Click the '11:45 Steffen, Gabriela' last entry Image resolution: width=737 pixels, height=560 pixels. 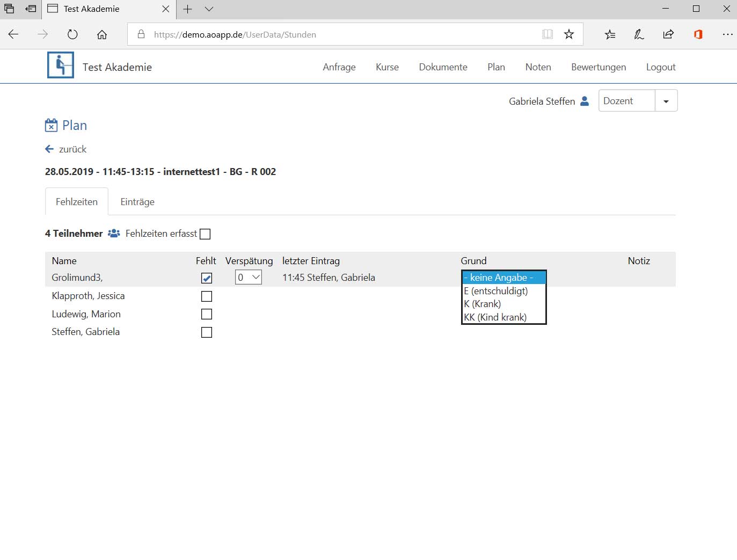(x=329, y=278)
